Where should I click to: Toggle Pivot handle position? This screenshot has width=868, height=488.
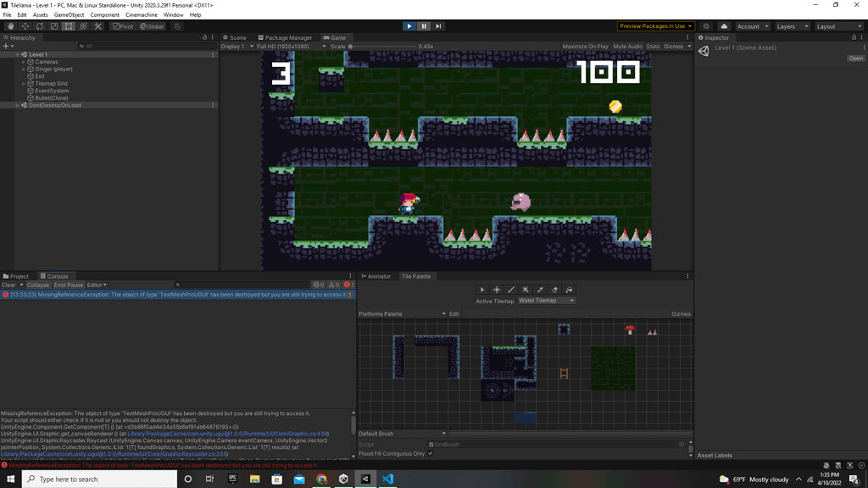[122, 26]
